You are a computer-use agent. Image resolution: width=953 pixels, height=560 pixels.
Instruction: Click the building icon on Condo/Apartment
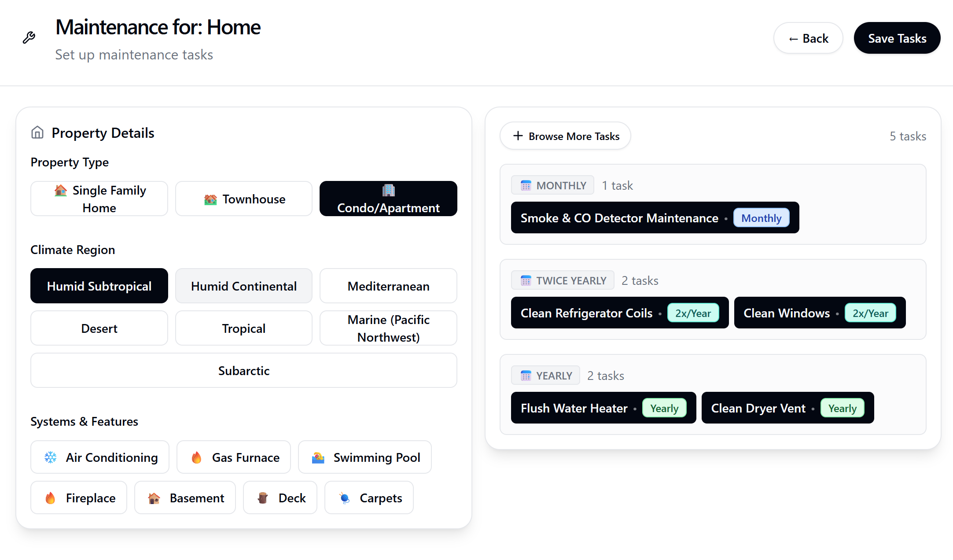click(388, 189)
